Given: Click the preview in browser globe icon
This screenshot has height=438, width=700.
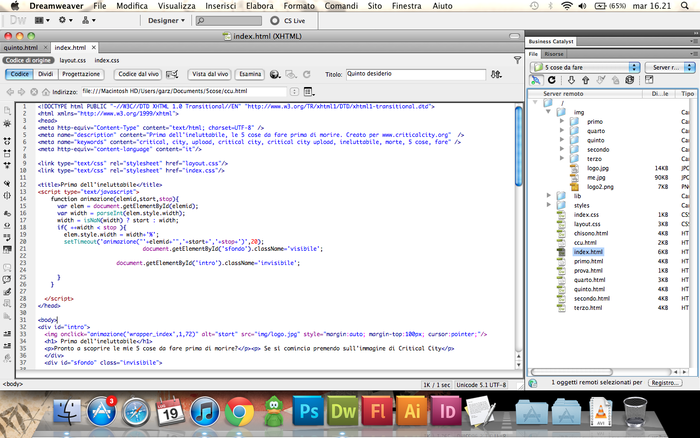Looking at the screenshot, I should click(x=275, y=75).
